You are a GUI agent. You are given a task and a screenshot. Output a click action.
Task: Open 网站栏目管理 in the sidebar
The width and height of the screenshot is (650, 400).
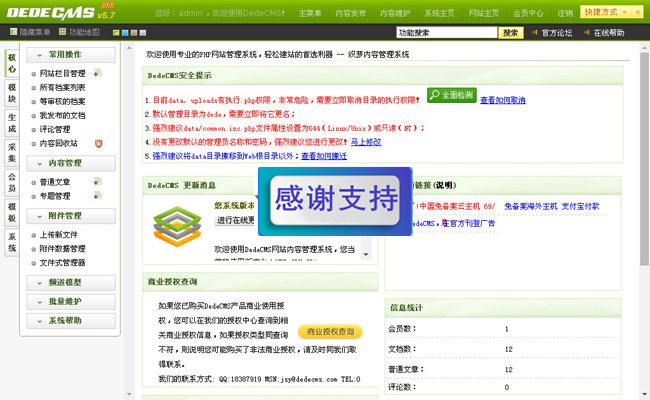(x=62, y=73)
